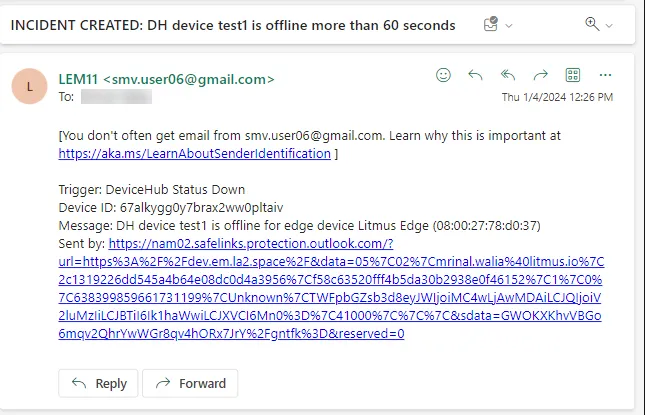The width and height of the screenshot is (645, 415).
Task: Open the More actions ellipsis menu
Action: tap(605, 75)
